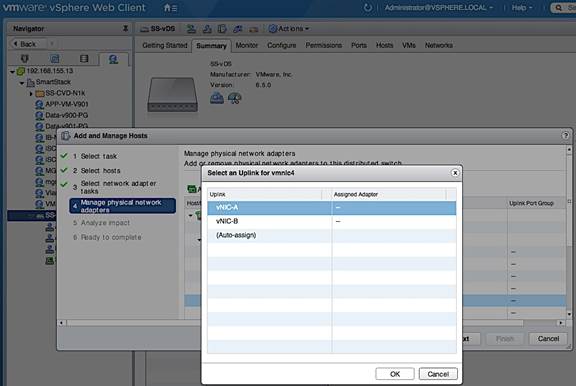Click the SS-vDS switch icon in title

pyautogui.click(x=144, y=29)
